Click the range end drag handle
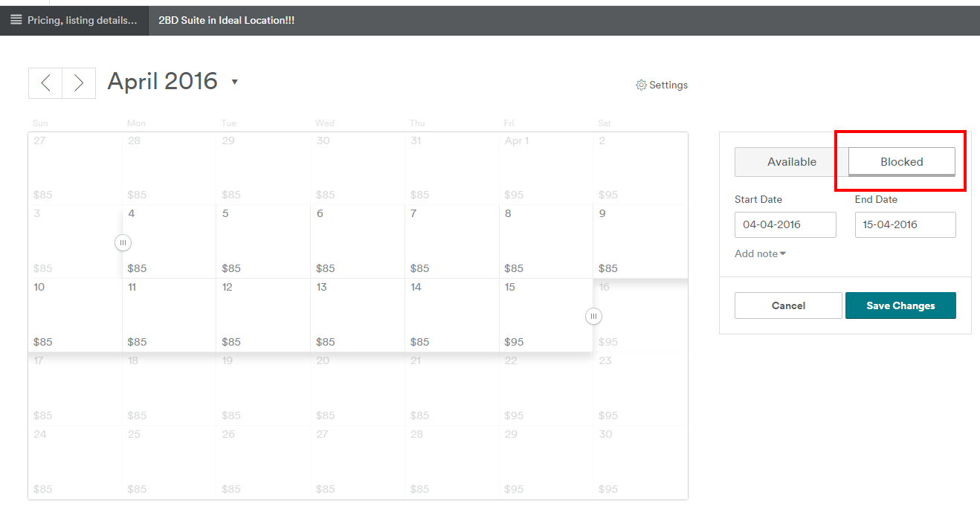Viewport: 980px width, 521px height. [593, 317]
